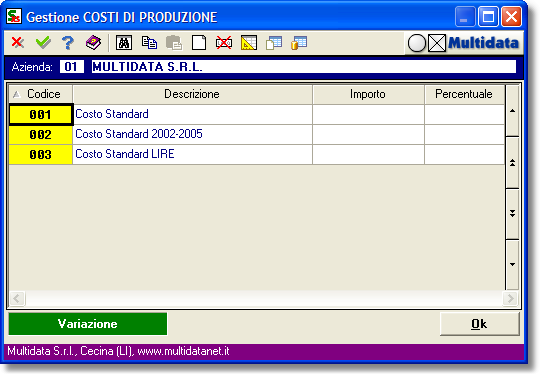
Task: Click the yellow ruler table icon
Action: pyautogui.click(x=249, y=43)
